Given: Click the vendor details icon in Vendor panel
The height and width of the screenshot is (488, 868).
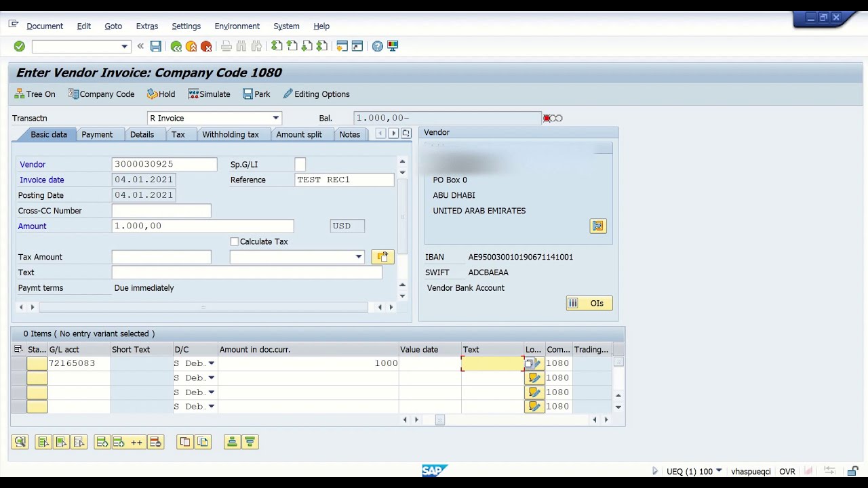Looking at the screenshot, I should click(597, 226).
